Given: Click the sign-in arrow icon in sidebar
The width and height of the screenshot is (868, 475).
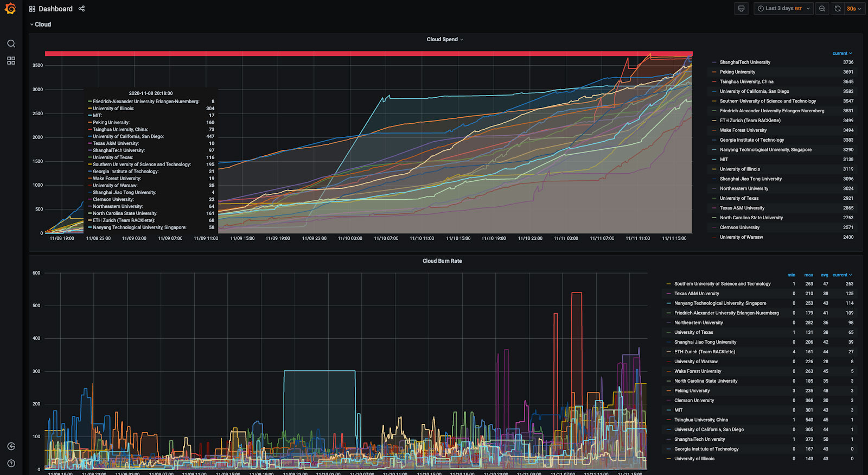Looking at the screenshot, I should [x=11, y=446].
